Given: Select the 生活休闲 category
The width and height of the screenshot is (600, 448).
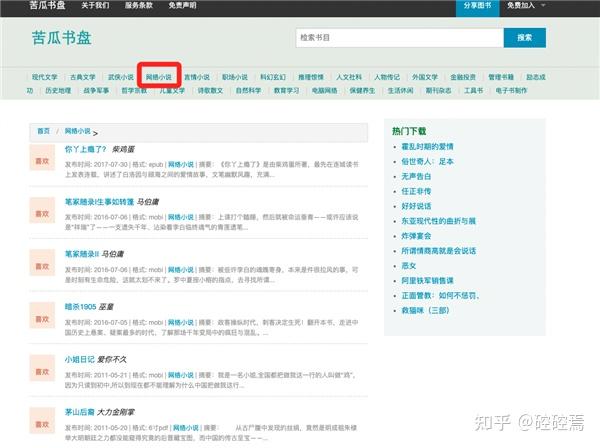Looking at the screenshot, I should coord(400,91).
